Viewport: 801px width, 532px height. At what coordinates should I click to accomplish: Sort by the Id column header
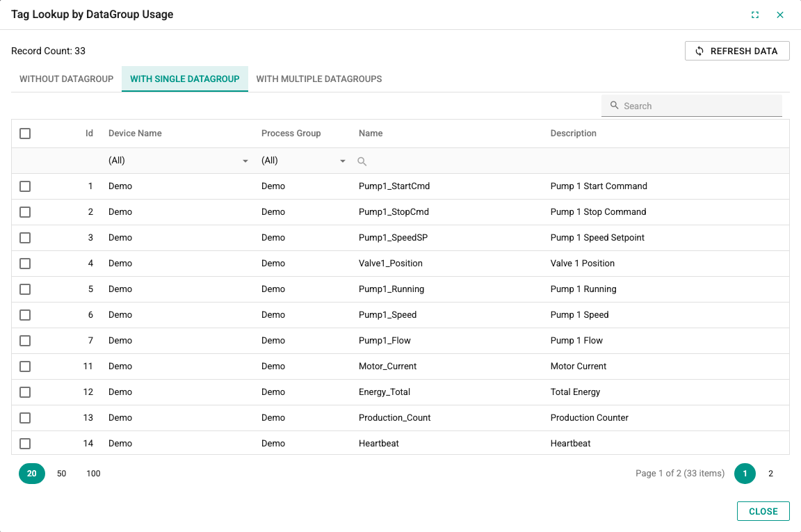coord(89,134)
